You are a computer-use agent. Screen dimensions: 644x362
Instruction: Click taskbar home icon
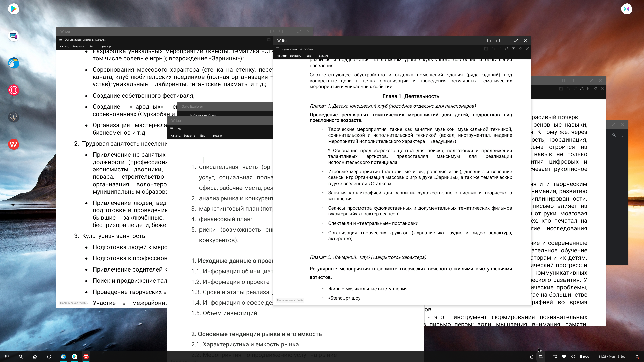[x=35, y=357]
